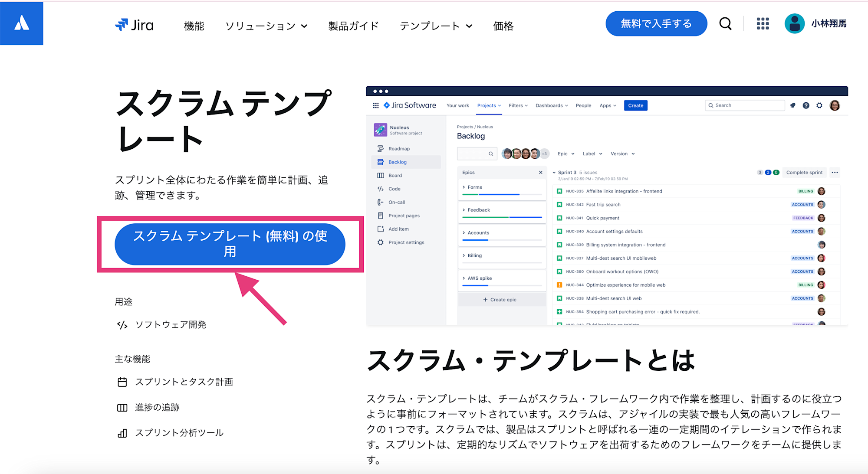The height and width of the screenshot is (474, 868).
Task: Click the Jira Software grid icon in preview
Action: pyautogui.click(x=376, y=105)
